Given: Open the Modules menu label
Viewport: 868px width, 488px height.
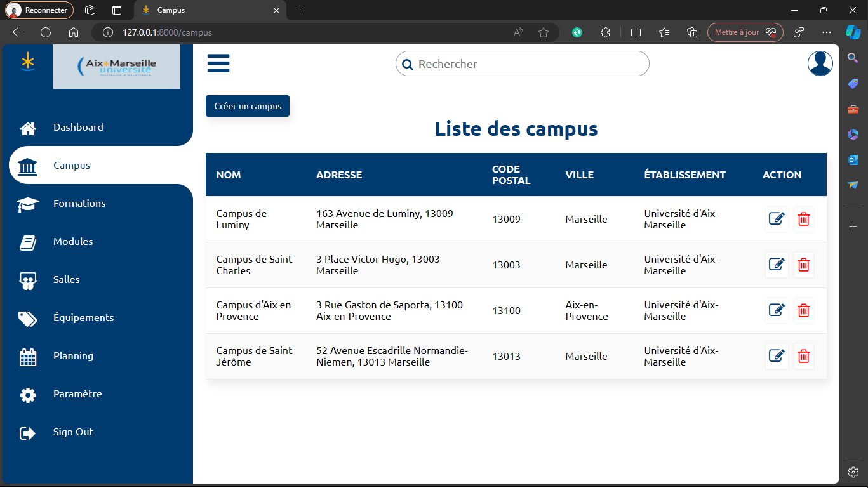Looking at the screenshot, I should click(x=73, y=241).
